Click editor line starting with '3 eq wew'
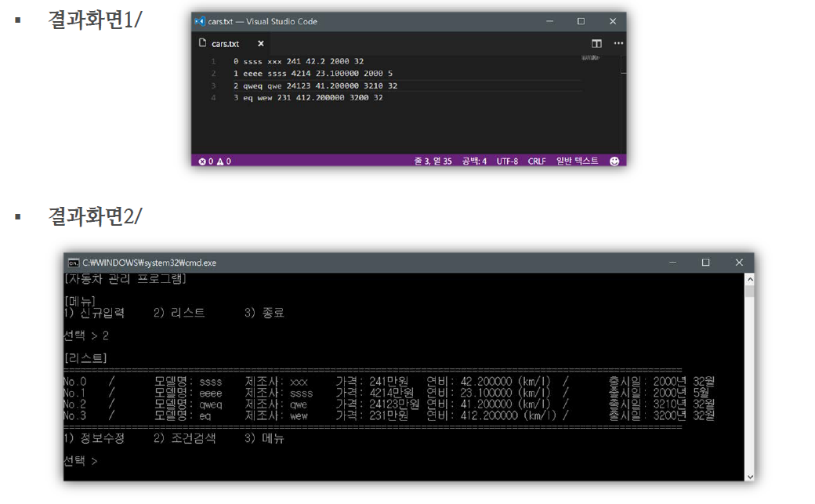The height and width of the screenshot is (504, 815). pos(308,98)
